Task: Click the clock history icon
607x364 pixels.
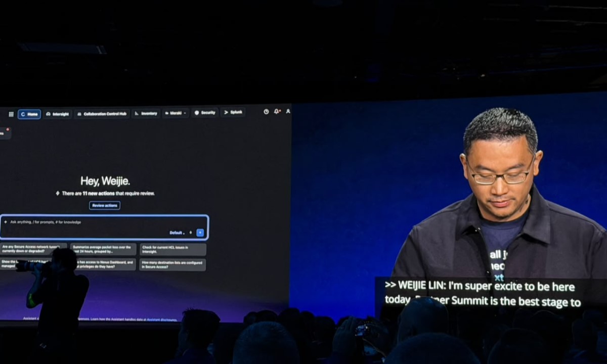Action: coord(266,111)
